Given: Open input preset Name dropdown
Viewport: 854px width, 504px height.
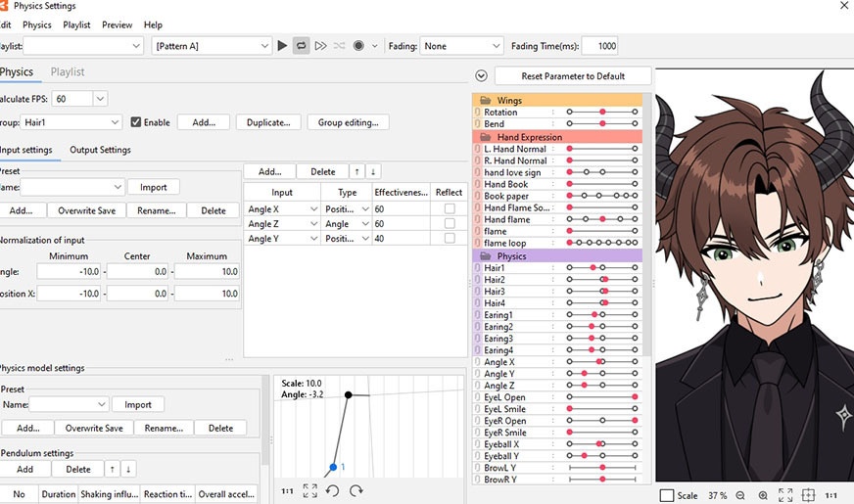Looking at the screenshot, I should pos(73,187).
